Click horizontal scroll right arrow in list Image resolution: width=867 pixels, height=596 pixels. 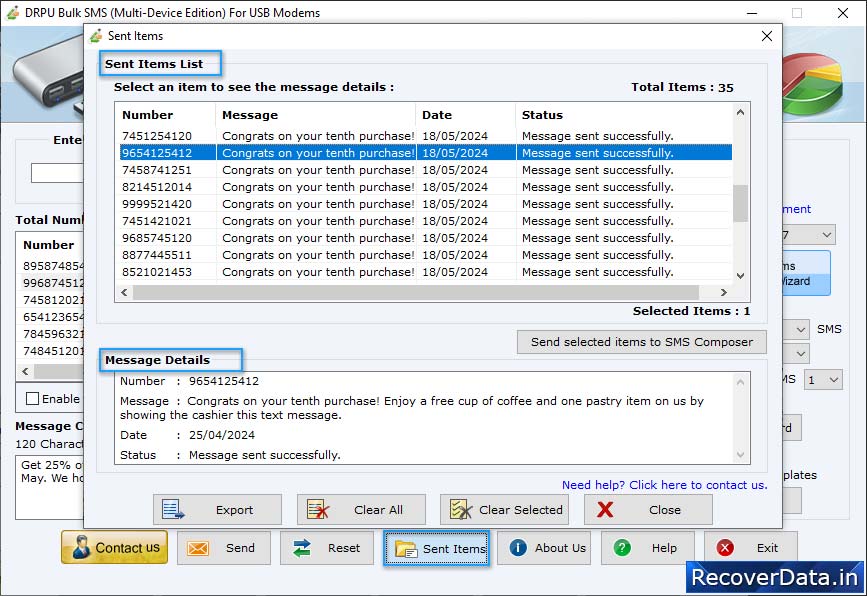[x=723, y=292]
